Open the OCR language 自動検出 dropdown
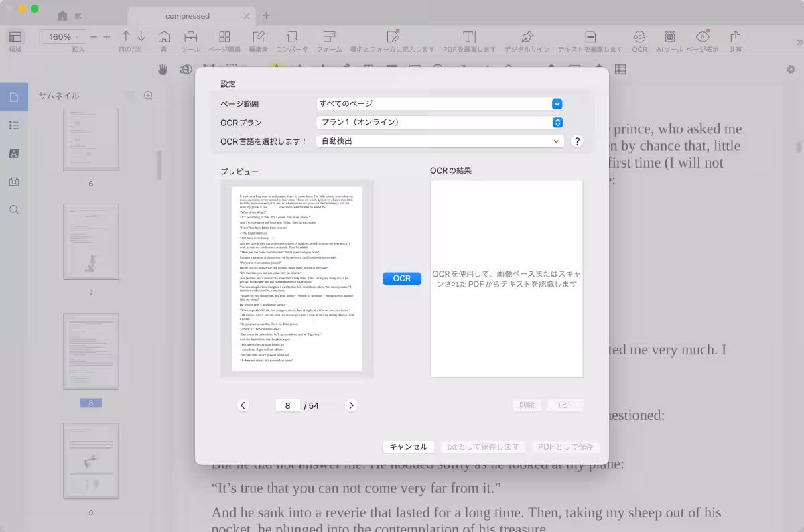 (x=439, y=141)
